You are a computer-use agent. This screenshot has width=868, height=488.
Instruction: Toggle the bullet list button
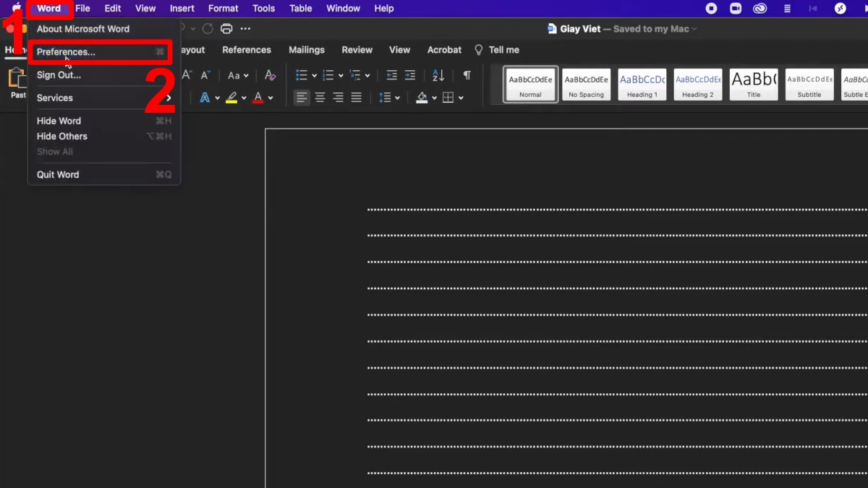pyautogui.click(x=302, y=75)
